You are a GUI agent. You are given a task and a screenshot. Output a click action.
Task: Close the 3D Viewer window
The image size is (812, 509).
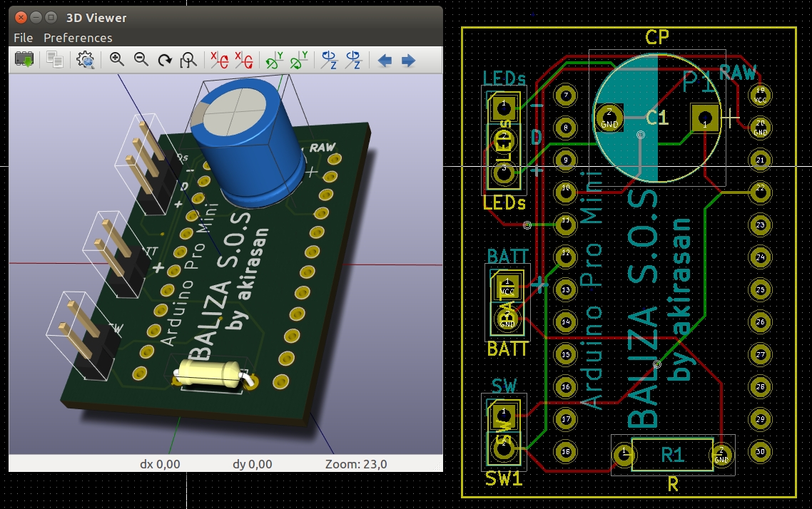[21, 18]
